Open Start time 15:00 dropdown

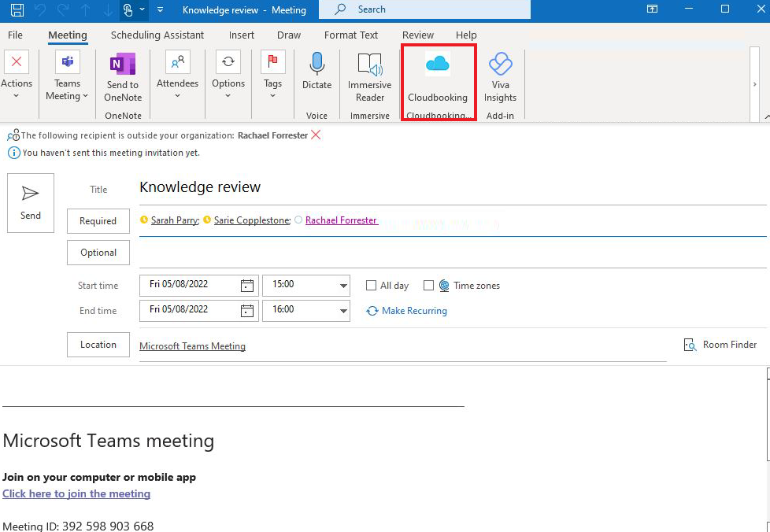pos(343,286)
